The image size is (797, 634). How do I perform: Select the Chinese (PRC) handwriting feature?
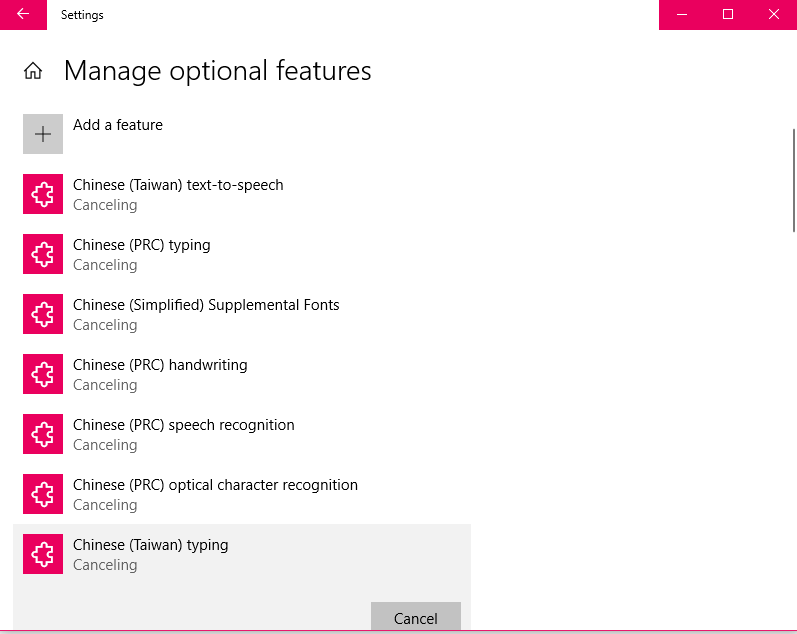160,365
